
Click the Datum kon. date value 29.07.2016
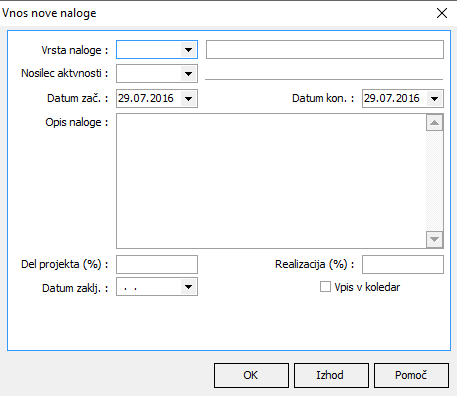392,98
